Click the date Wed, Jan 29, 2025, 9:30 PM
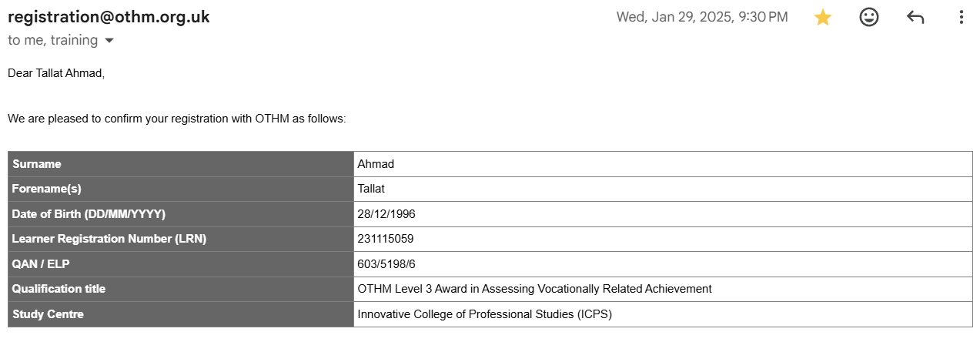Screen dimensions: 980x342 pos(702,17)
